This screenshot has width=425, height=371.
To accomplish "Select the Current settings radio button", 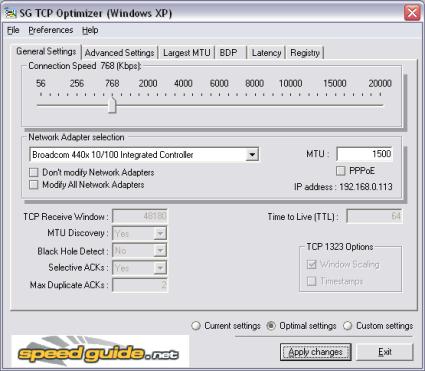I will [x=196, y=326].
